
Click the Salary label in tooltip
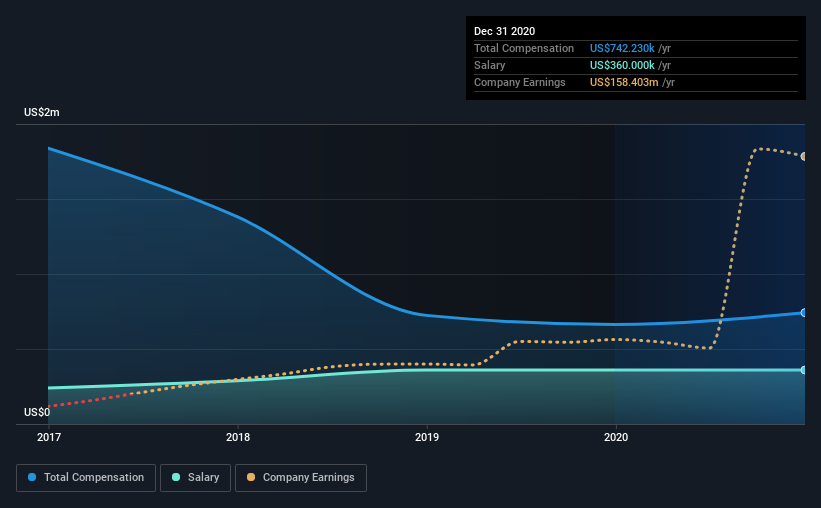point(490,65)
